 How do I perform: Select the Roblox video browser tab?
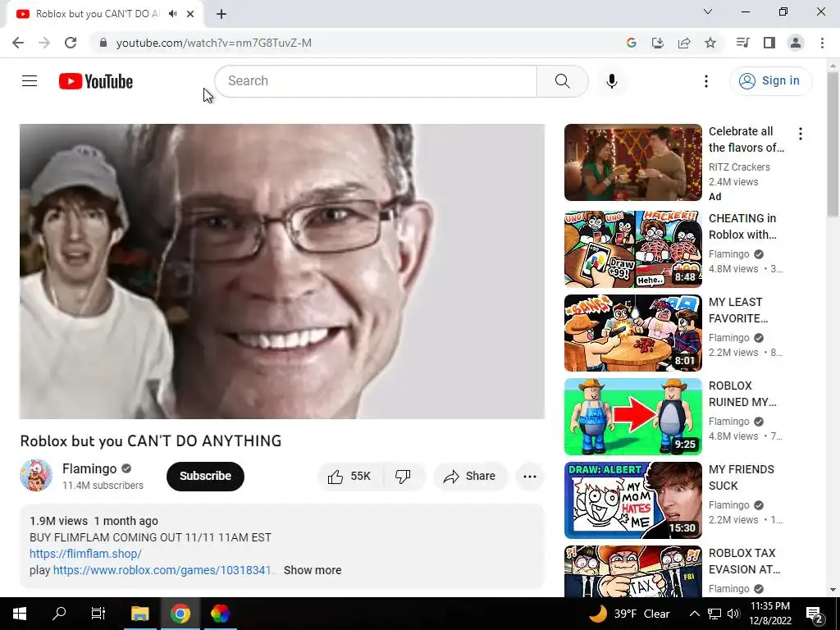104,14
